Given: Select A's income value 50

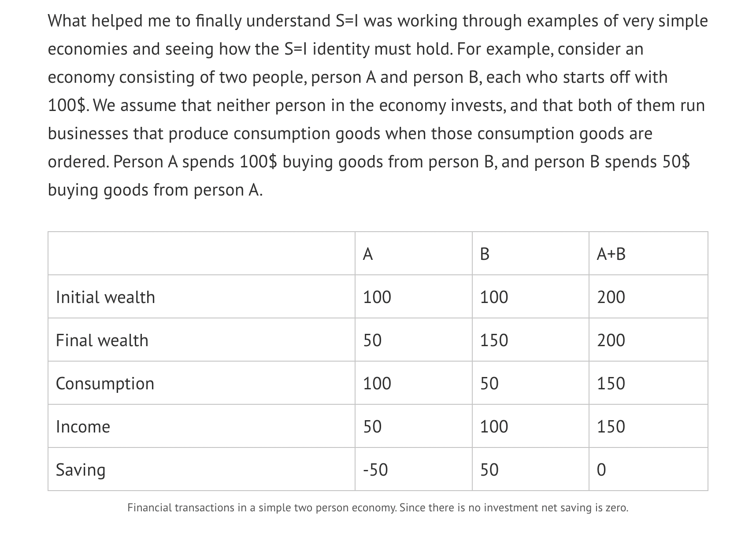Looking at the screenshot, I should point(372,427).
